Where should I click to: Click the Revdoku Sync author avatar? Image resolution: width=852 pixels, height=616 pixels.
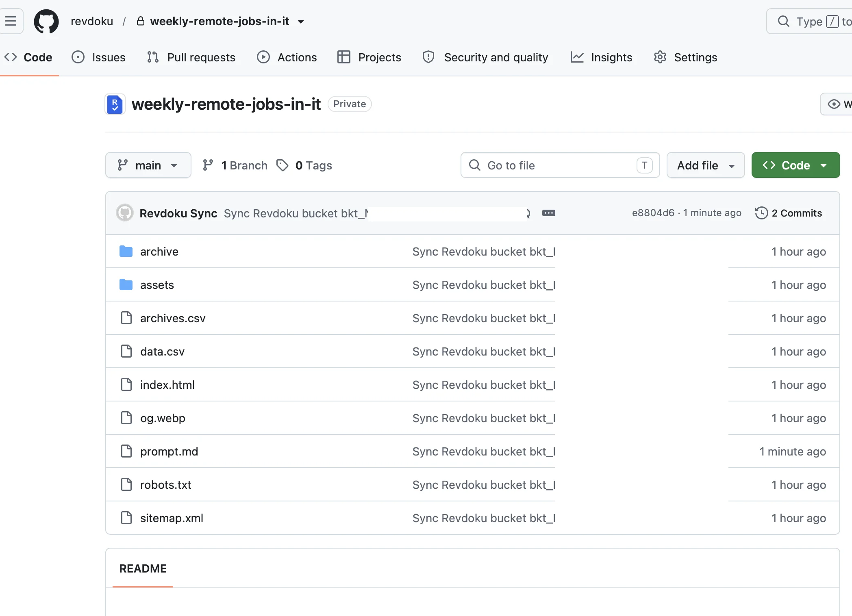pos(125,213)
